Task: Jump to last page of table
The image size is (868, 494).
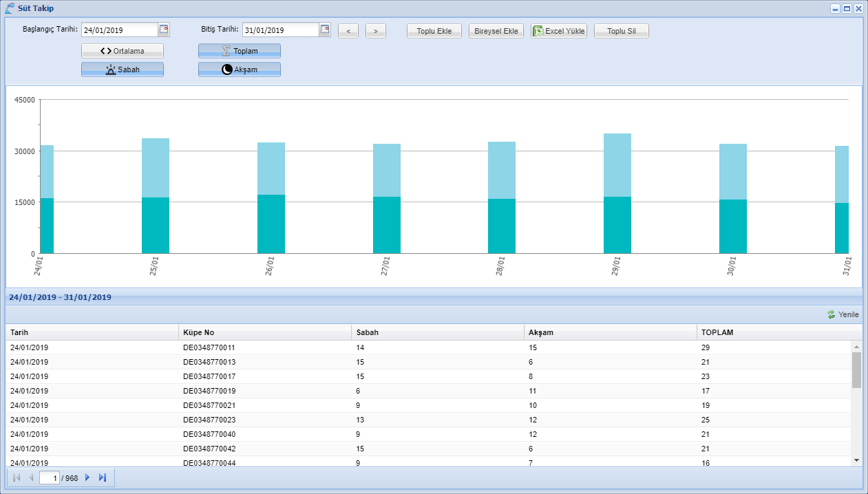Action: [x=103, y=477]
